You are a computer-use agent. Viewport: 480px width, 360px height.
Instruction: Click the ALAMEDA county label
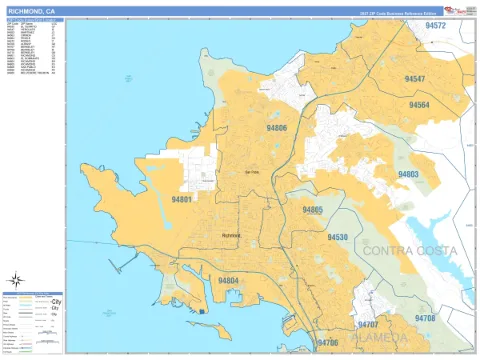click(379, 337)
